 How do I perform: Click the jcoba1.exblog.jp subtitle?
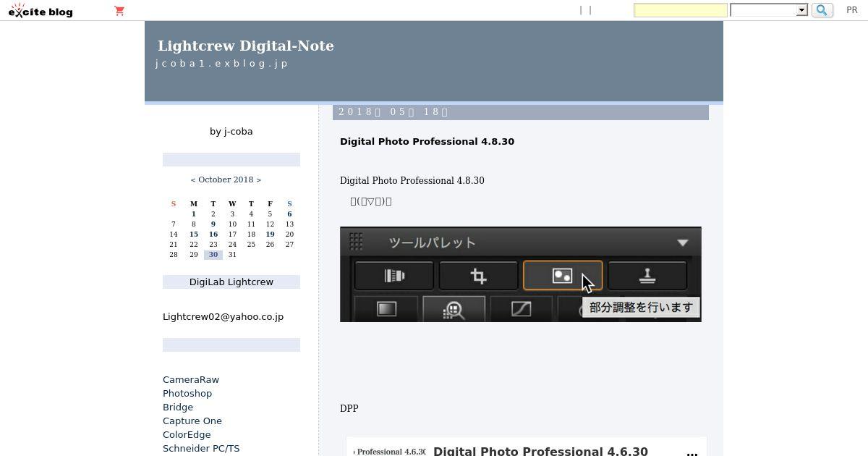221,64
